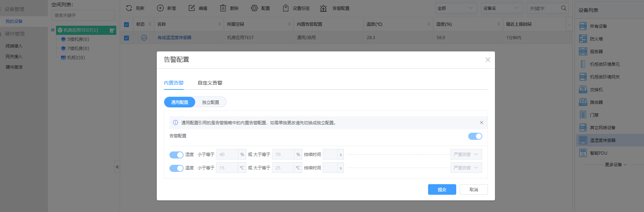The height and width of the screenshot is (212, 644).
Task: Click the 湿度 持续时间 seconds input
Action: (330, 154)
